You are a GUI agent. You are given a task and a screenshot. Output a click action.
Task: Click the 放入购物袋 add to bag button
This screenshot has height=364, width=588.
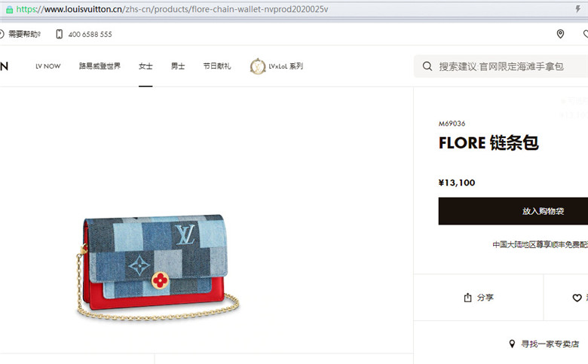click(513, 211)
